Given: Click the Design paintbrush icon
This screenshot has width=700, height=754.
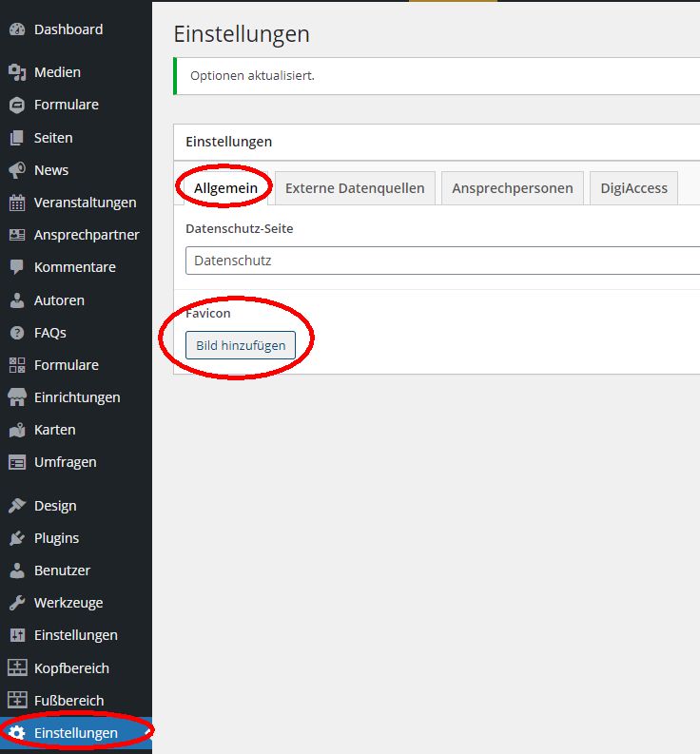Looking at the screenshot, I should point(16,506).
